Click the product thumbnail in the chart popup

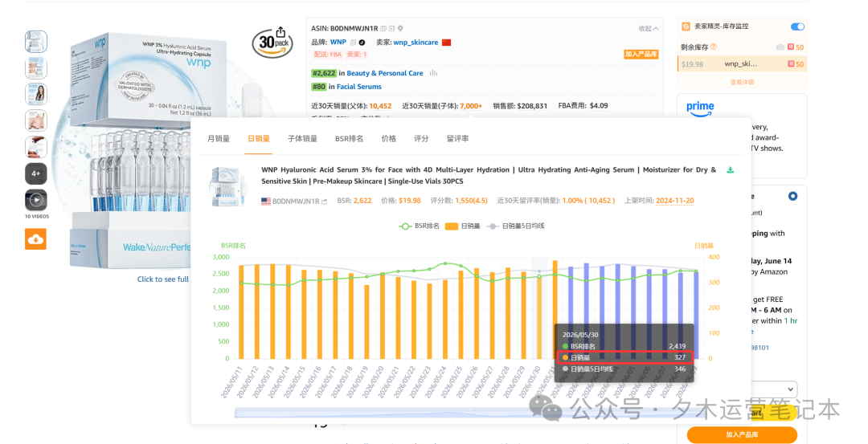coord(228,186)
